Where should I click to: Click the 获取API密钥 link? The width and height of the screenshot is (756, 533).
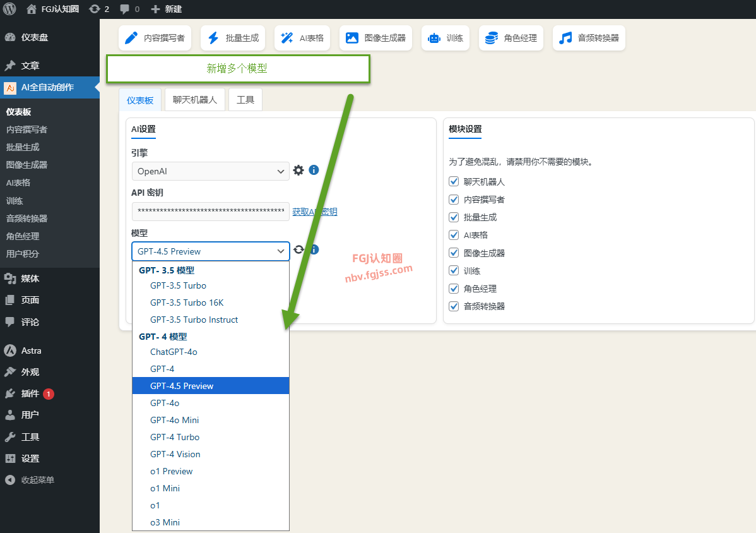coord(315,212)
